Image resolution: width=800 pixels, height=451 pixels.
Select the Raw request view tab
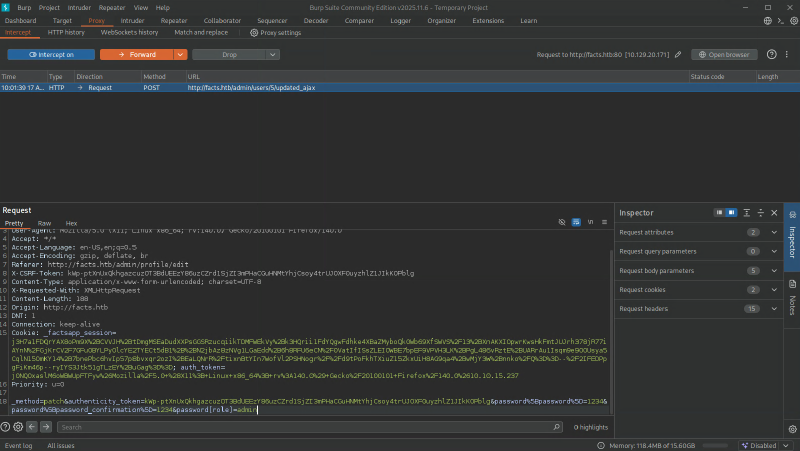(44, 223)
